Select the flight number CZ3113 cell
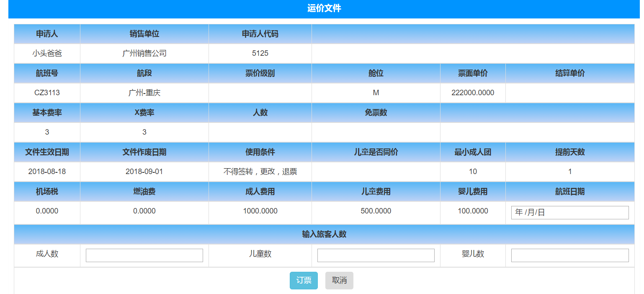This screenshot has height=294, width=644. [x=47, y=93]
